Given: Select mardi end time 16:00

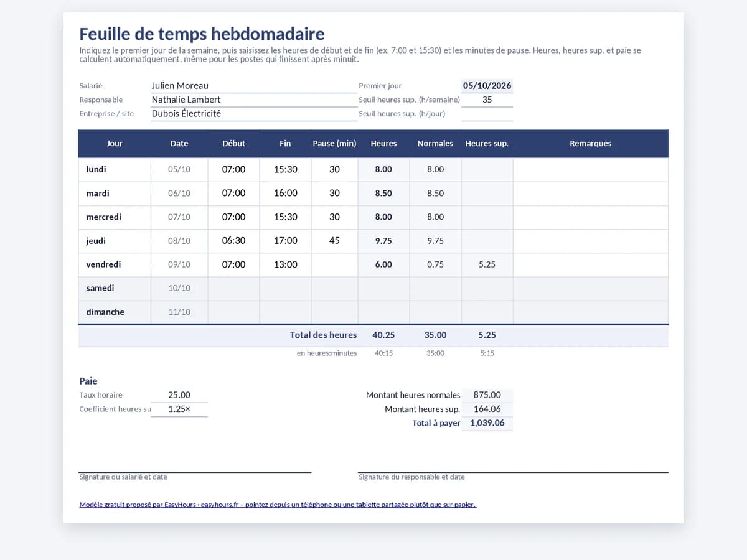Looking at the screenshot, I should [285, 194].
